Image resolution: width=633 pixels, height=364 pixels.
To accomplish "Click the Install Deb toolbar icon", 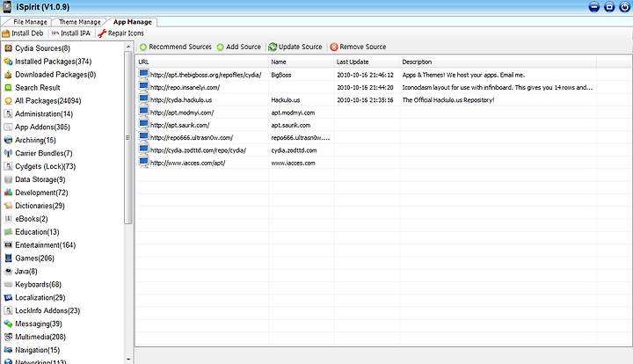I will click(5, 33).
